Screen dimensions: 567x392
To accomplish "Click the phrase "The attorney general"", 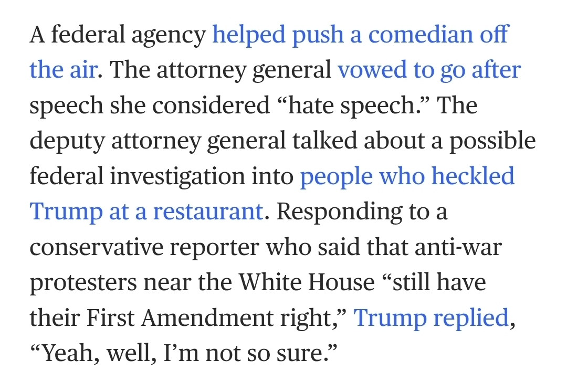I will tap(220, 70).
